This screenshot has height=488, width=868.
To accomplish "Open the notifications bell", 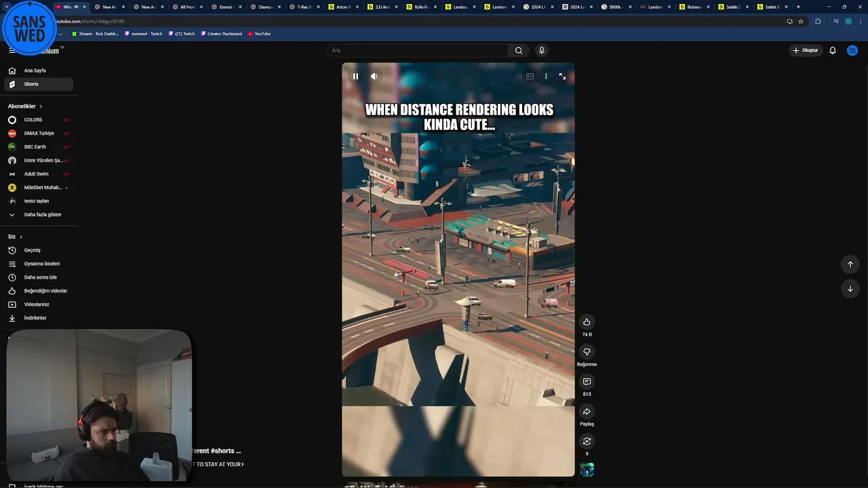I will coord(833,50).
